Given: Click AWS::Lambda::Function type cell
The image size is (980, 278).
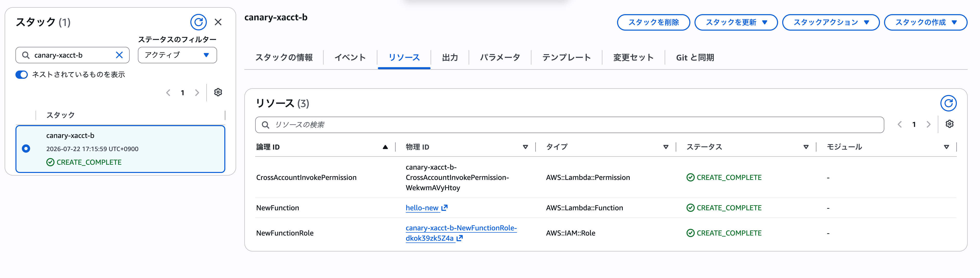Looking at the screenshot, I should pyautogui.click(x=584, y=207).
